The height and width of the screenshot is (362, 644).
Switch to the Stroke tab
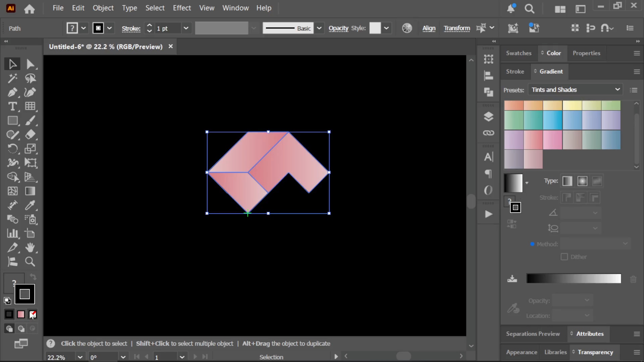click(515, 71)
